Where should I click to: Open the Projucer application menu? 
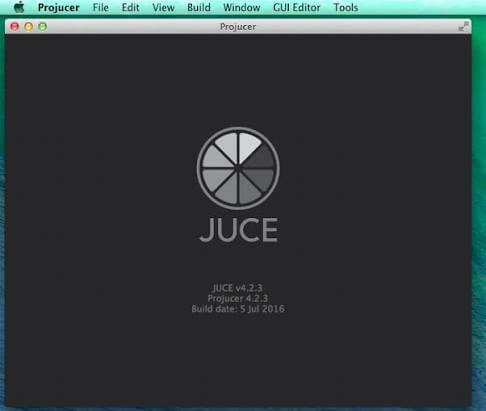[x=59, y=8]
